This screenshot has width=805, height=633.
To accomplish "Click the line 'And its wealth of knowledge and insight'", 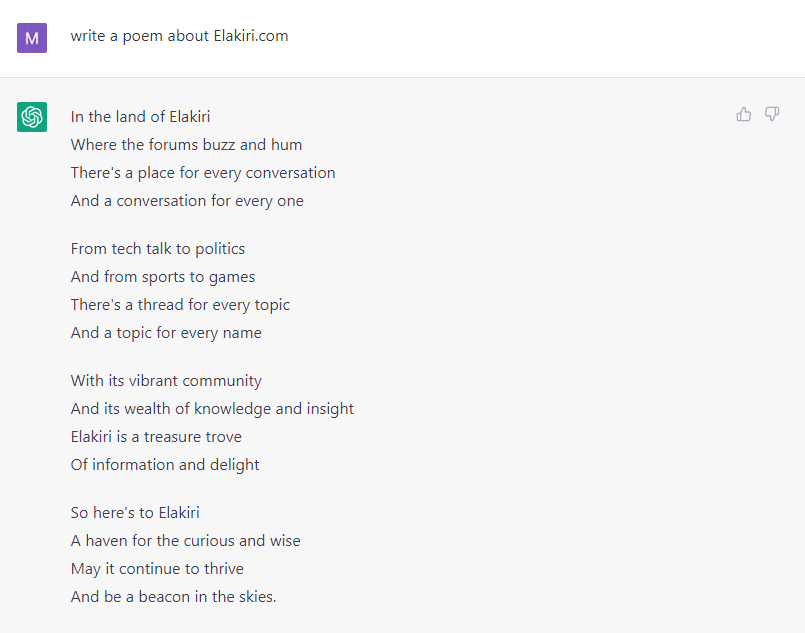I will click(212, 409).
